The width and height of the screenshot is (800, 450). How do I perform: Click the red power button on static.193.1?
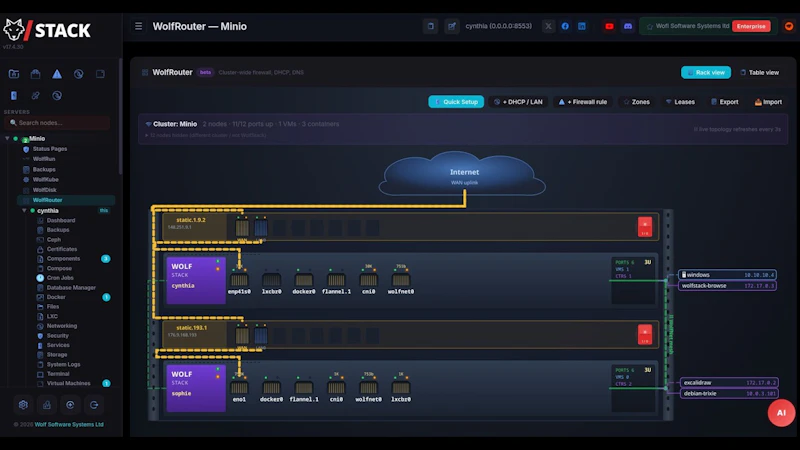(645, 334)
